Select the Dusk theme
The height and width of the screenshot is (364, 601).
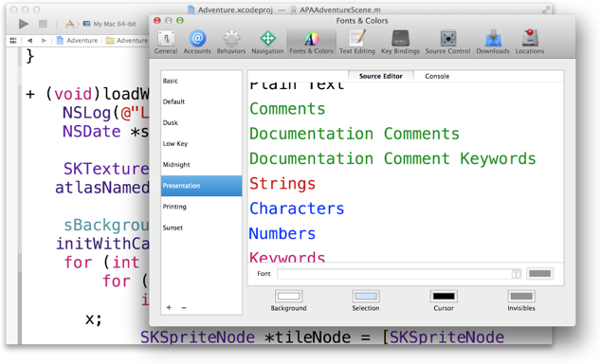tap(201, 122)
